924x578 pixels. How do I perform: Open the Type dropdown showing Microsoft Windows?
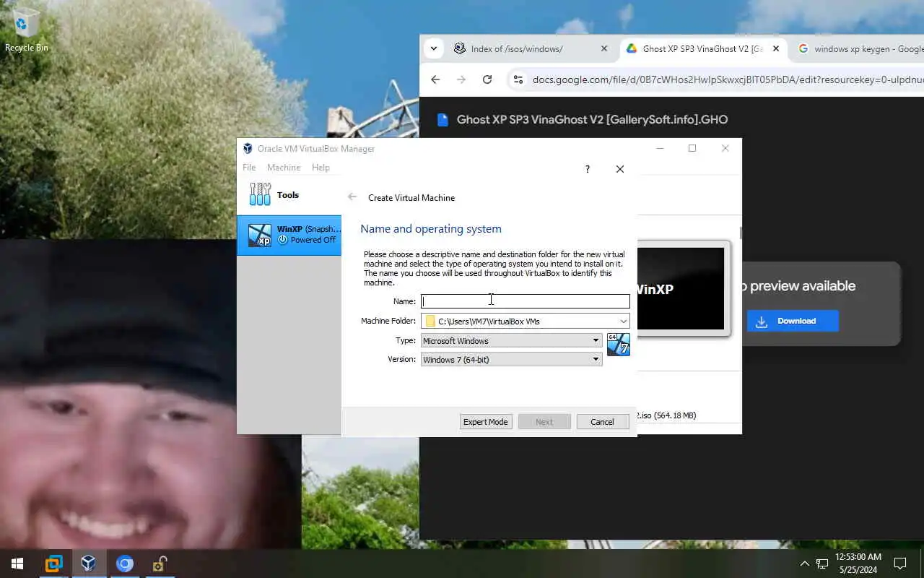[x=511, y=340]
